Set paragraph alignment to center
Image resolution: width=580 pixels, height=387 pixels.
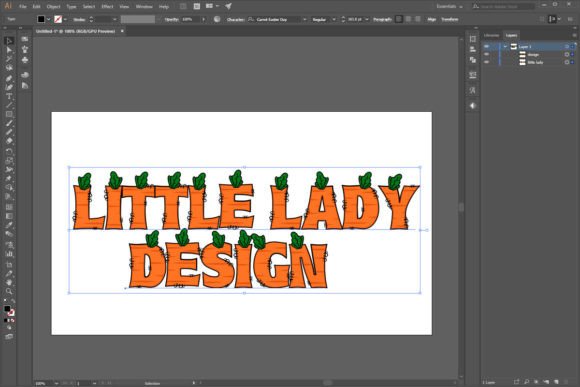pos(408,19)
